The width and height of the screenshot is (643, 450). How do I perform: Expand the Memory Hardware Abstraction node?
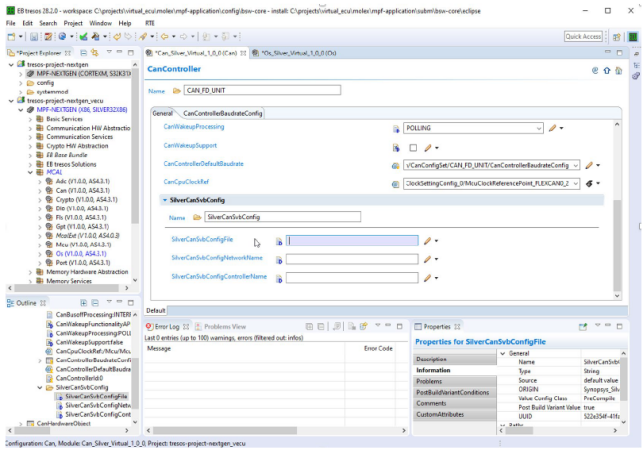30,272
